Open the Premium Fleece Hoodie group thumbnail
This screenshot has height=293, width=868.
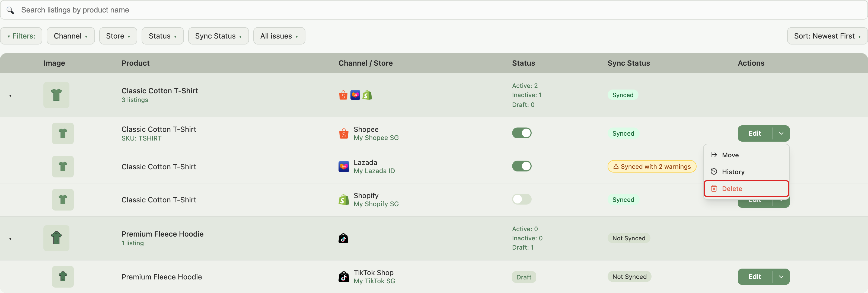56,238
